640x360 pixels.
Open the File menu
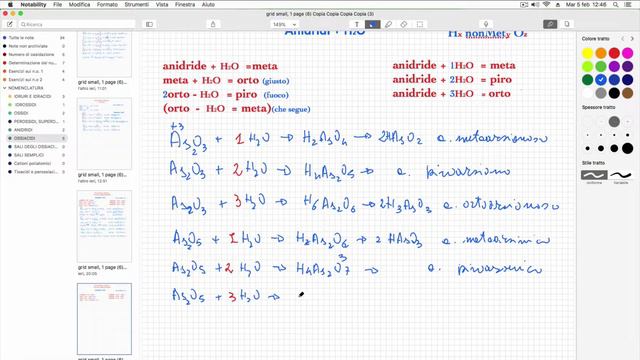tap(58, 4)
